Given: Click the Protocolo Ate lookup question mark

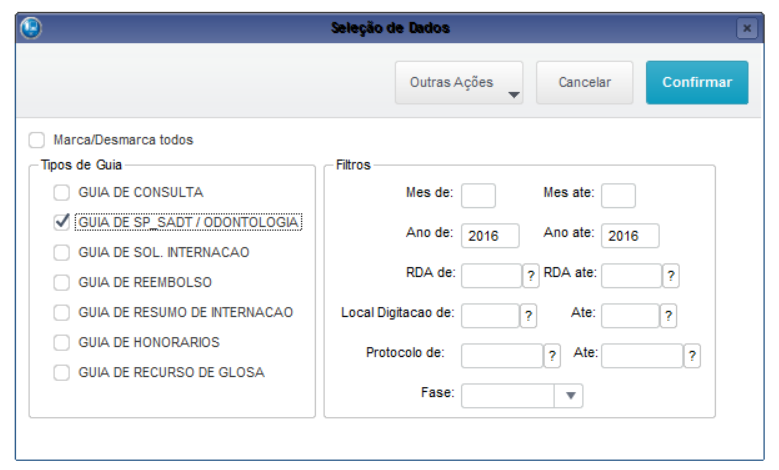Looking at the screenshot, I should click(x=692, y=355).
